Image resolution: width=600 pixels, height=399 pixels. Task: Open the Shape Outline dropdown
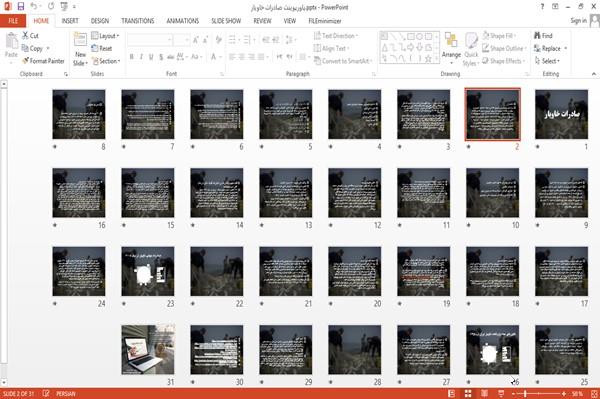(x=504, y=48)
